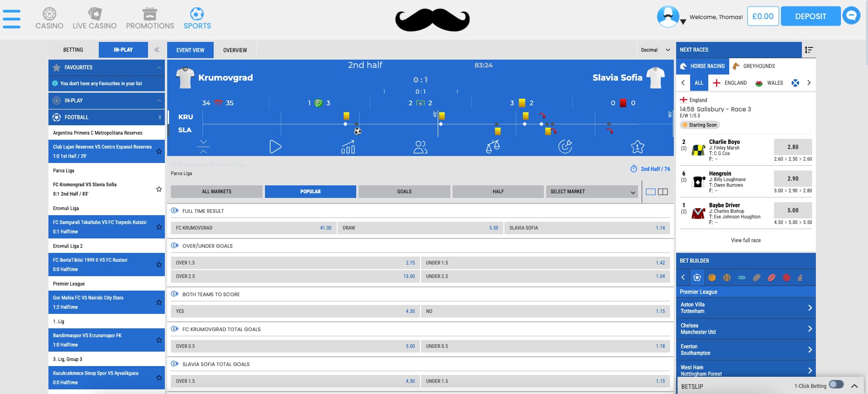This screenshot has width=868, height=394.
Task: Filter races by England
Action: coord(730,83)
